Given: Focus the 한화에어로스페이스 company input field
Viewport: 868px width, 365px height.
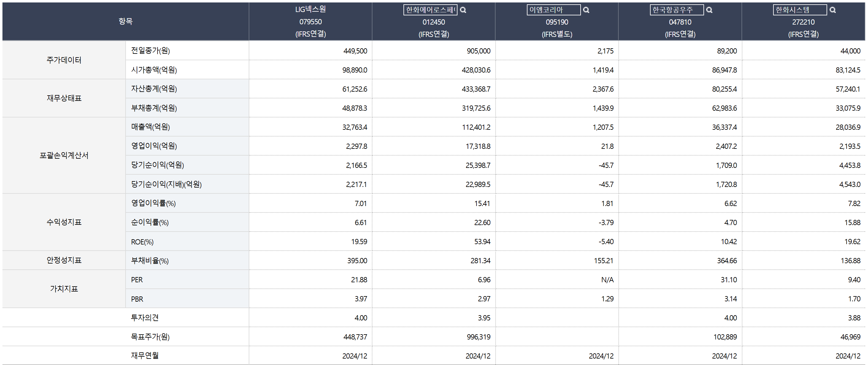Looking at the screenshot, I should 430,10.
